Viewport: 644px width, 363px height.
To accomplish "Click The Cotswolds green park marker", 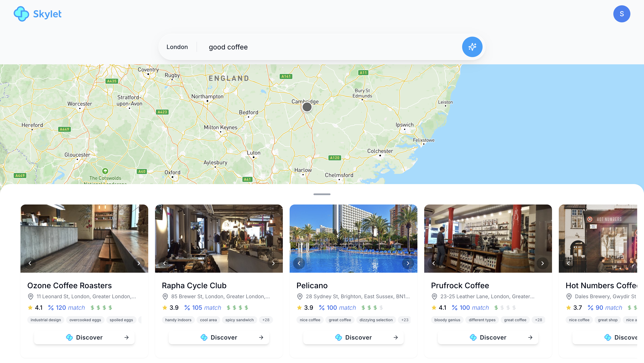I will pyautogui.click(x=105, y=171).
